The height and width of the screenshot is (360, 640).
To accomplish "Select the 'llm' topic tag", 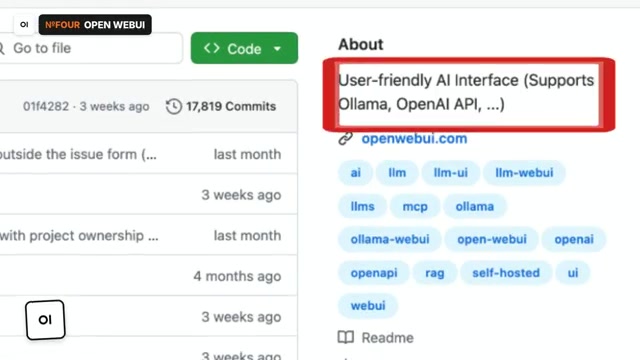I will tap(397, 173).
